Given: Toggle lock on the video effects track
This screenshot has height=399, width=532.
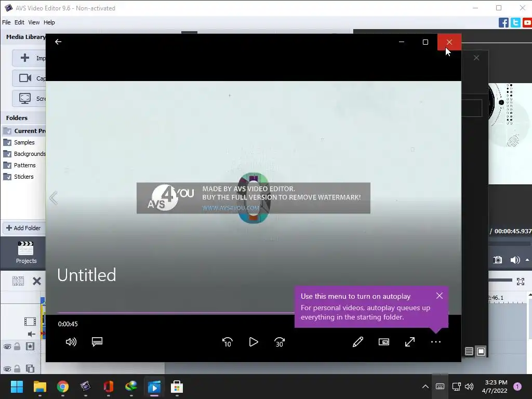Looking at the screenshot, I should [17, 347].
